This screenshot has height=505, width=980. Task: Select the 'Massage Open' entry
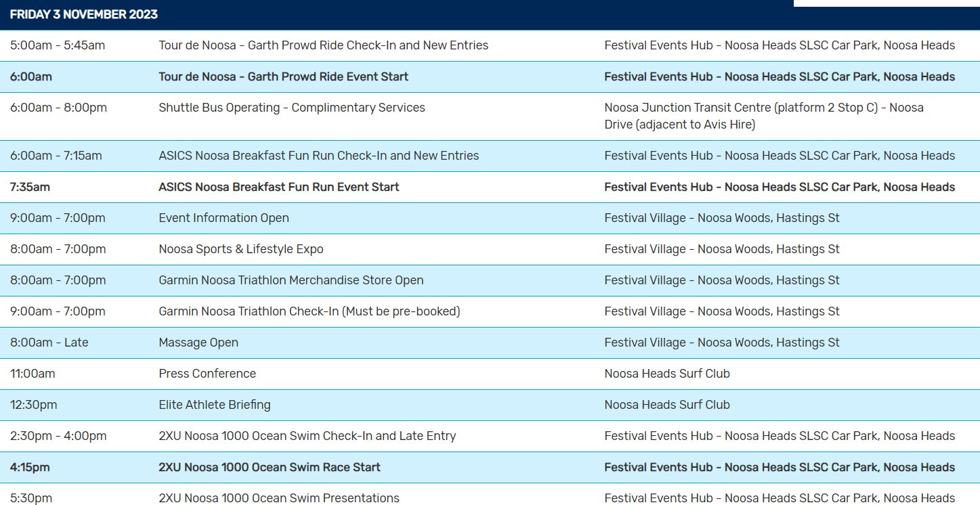198,343
